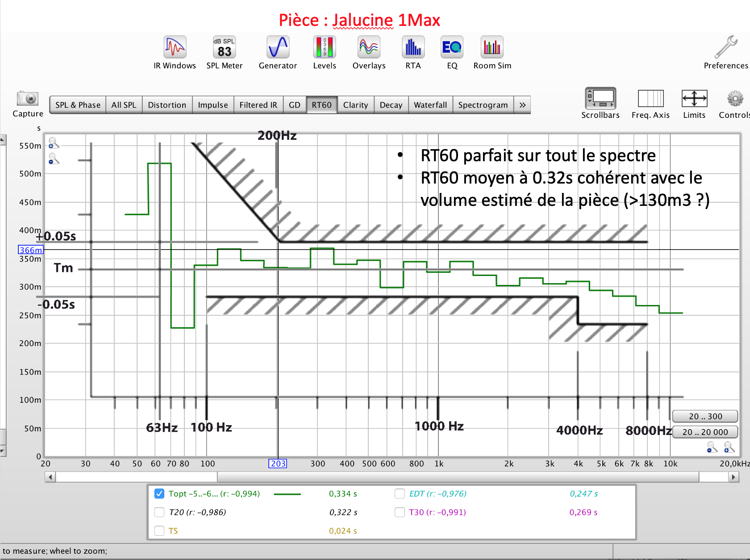Switch to All SPL tab

[x=124, y=105]
